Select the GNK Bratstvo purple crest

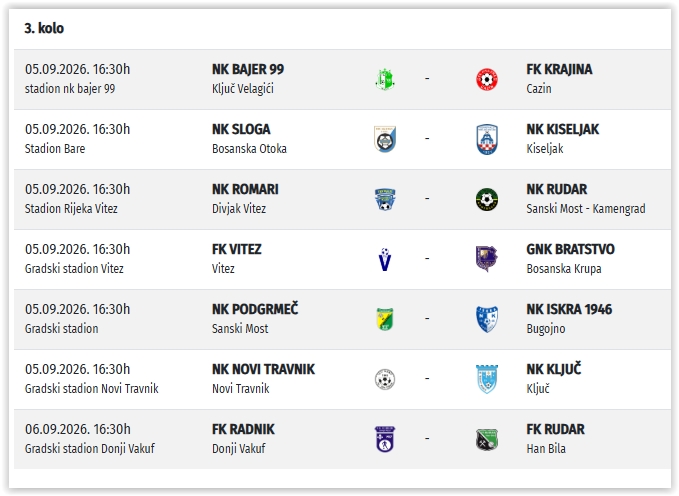pos(487,259)
